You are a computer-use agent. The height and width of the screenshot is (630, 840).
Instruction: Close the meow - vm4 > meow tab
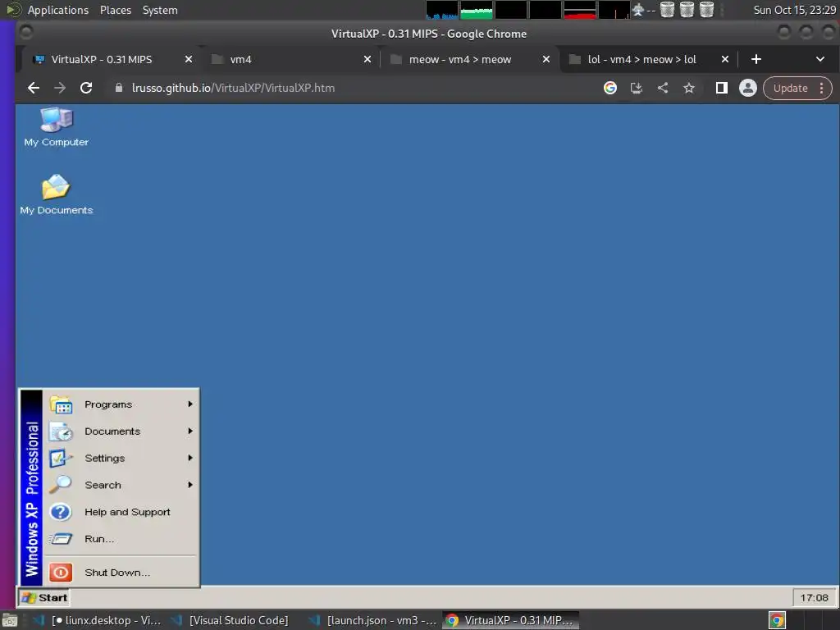(x=546, y=59)
